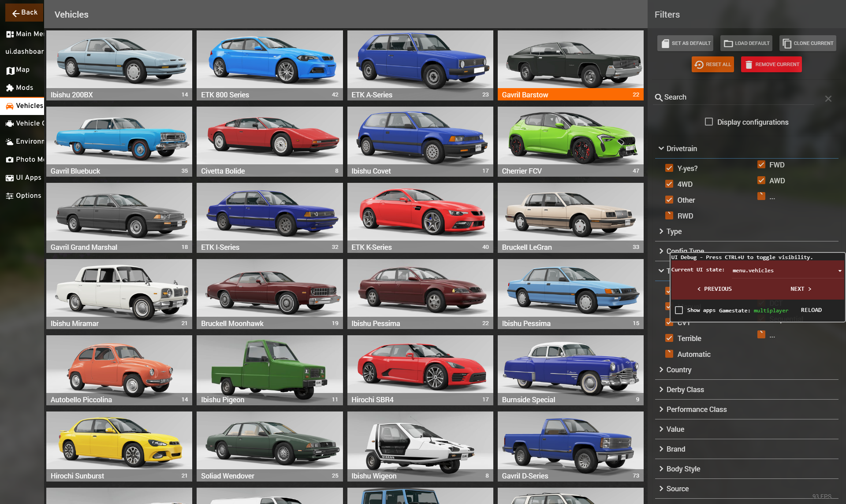The image size is (846, 504).
Task: Open Environment sidebar entry
Action: coord(22,141)
